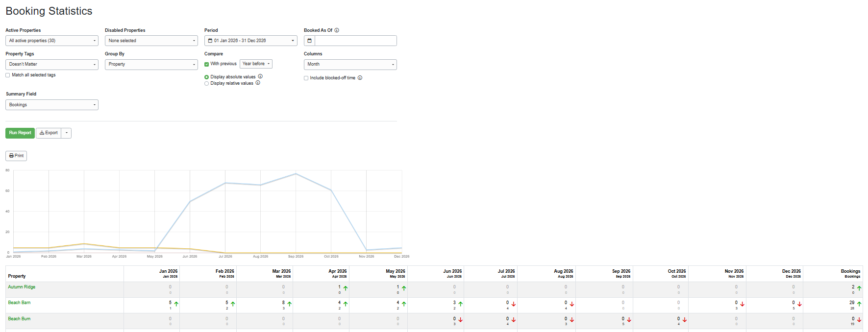Click the orange line peak at Mar 2026
This screenshot has width=868, height=332.
(x=84, y=244)
